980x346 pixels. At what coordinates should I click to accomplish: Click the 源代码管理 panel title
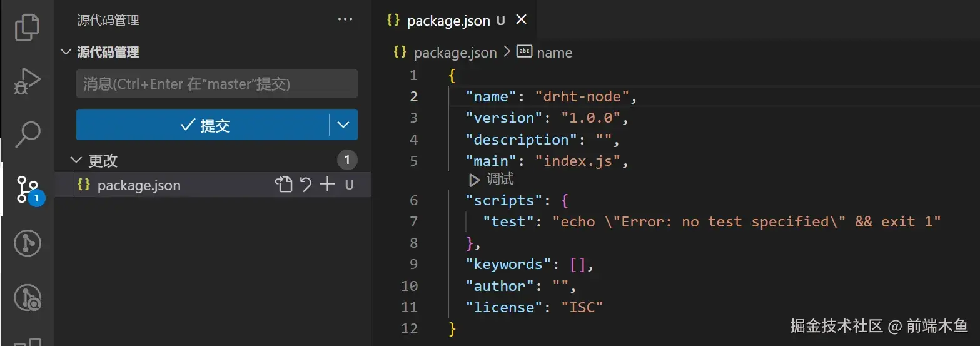click(108, 20)
